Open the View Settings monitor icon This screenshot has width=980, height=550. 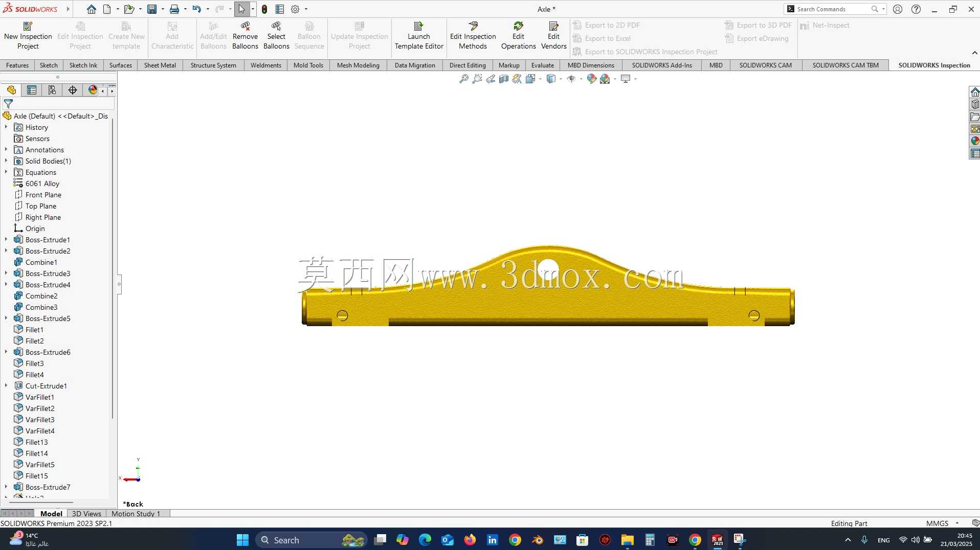[x=626, y=79]
